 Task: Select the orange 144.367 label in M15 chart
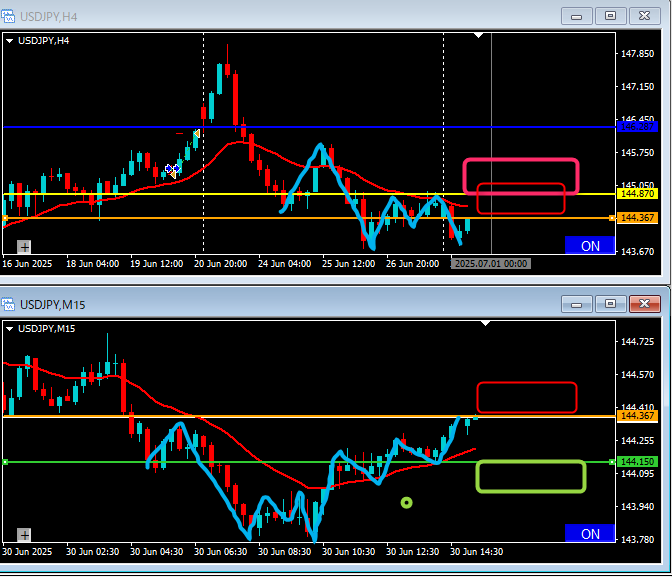click(637, 416)
